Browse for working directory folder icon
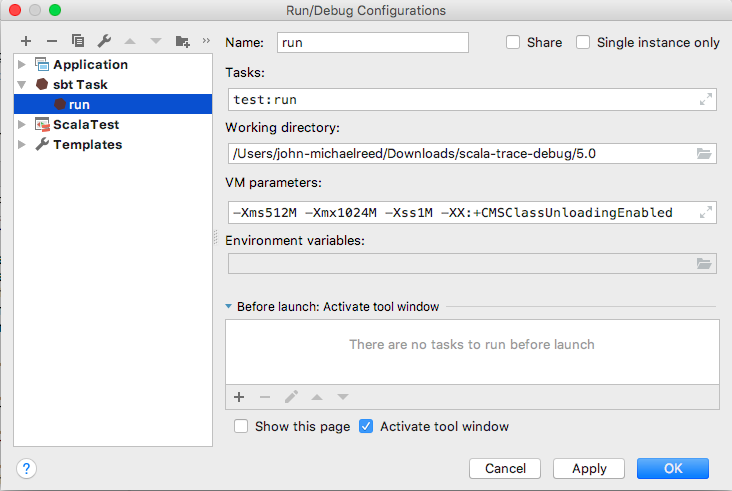732x491 pixels. coord(704,154)
